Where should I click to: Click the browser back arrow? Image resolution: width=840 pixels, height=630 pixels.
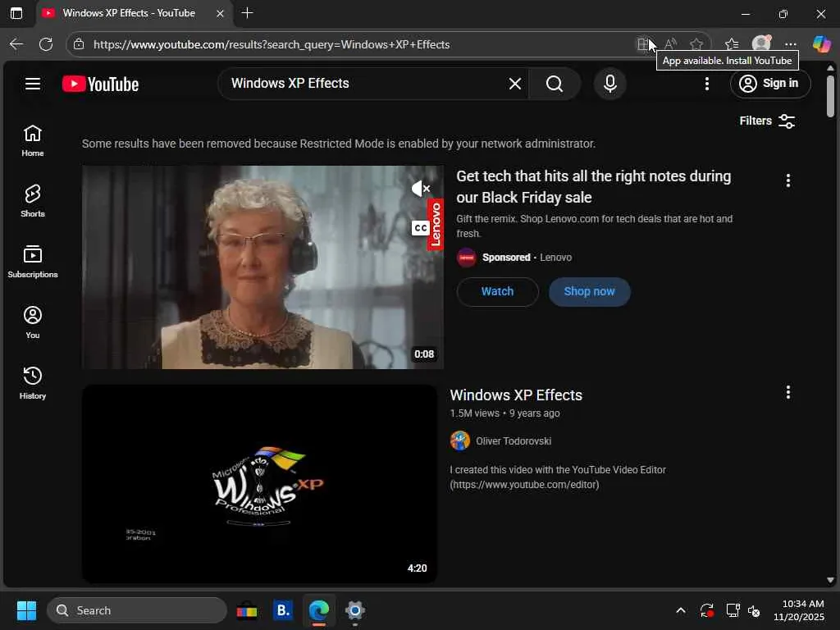pyautogui.click(x=16, y=44)
